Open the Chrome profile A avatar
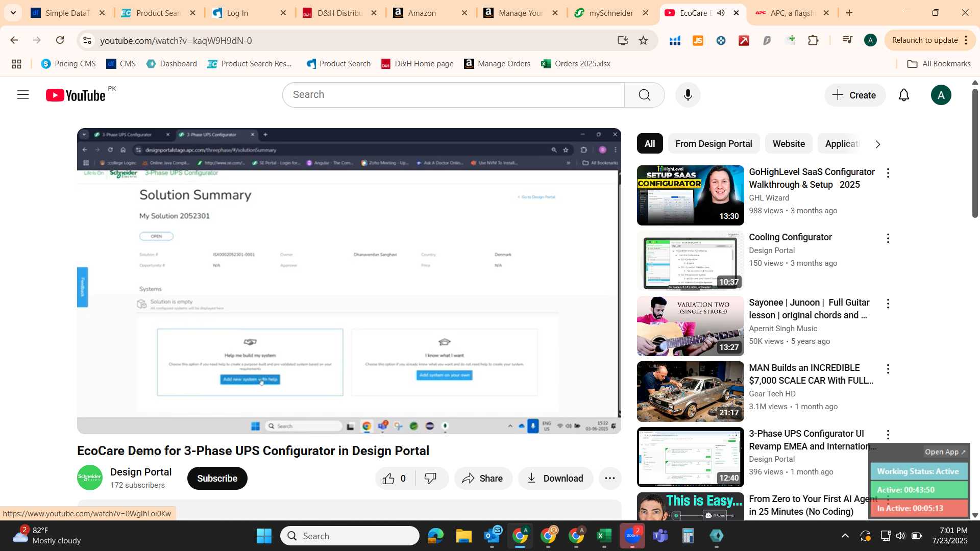Viewport: 980px width, 551px height. pyautogui.click(x=870, y=40)
